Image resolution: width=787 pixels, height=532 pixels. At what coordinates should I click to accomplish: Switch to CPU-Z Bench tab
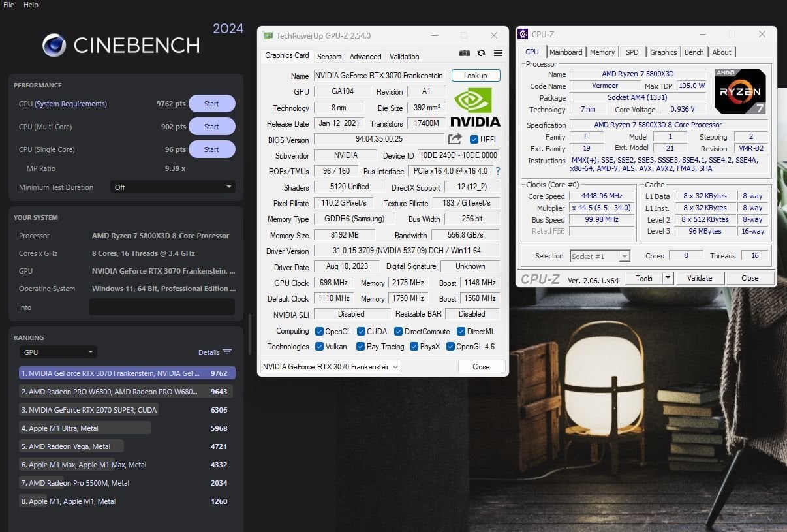tap(694, 52)
